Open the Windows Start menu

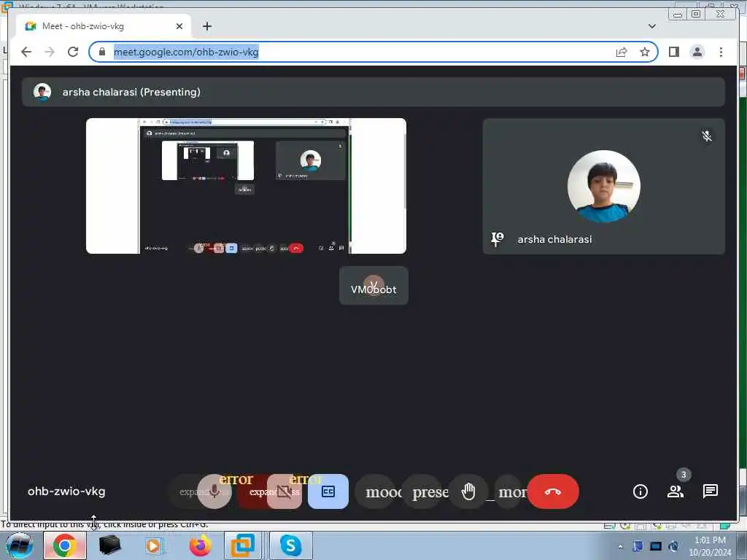[18, 545]
